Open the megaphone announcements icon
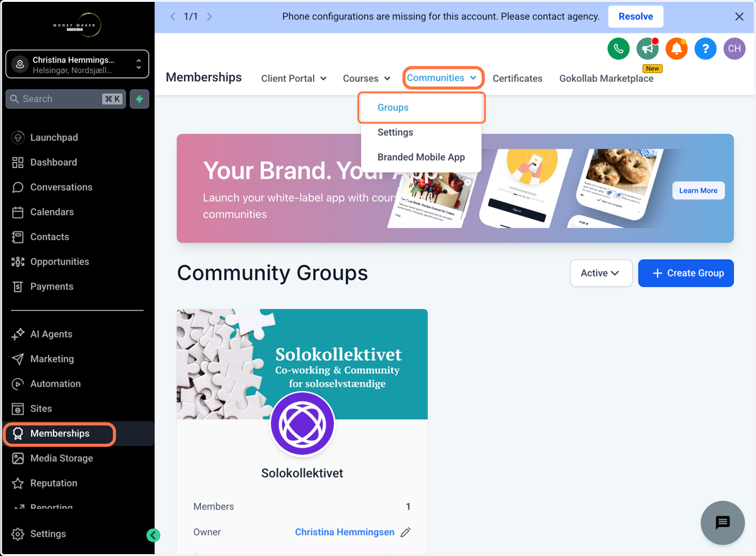This screenshot has width=756, height=556. point(648,48)
